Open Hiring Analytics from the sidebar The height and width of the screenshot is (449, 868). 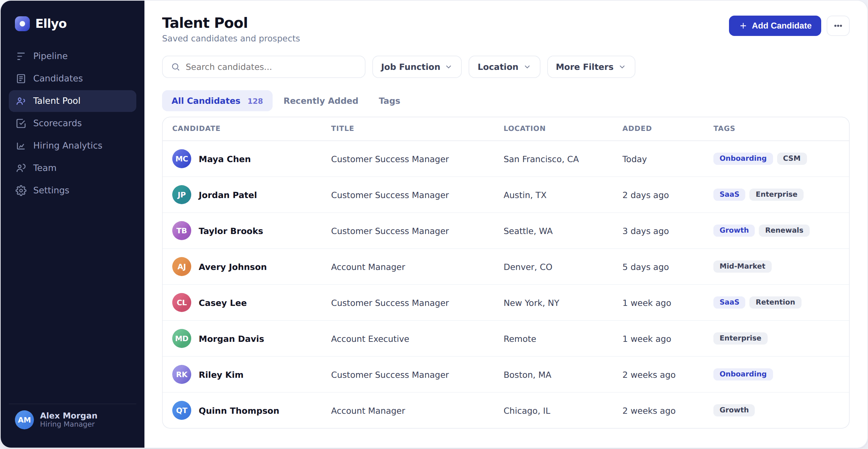[73, 145]
